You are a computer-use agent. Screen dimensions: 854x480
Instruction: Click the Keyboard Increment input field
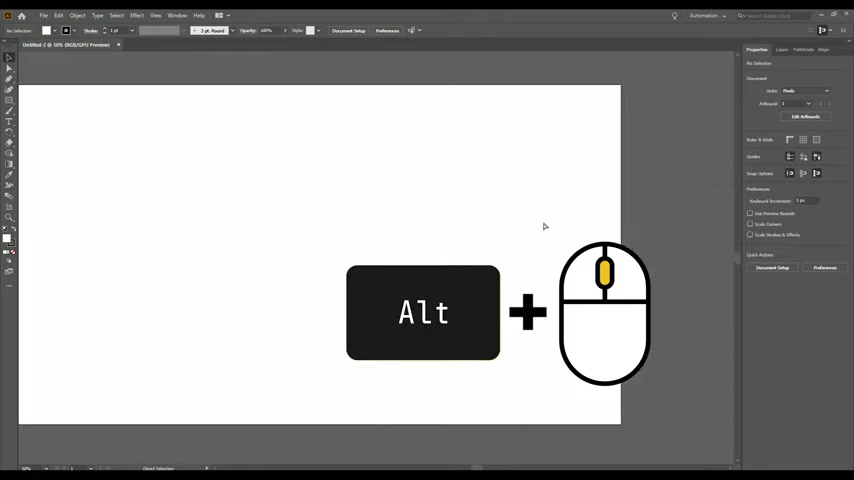pos(806,200)
